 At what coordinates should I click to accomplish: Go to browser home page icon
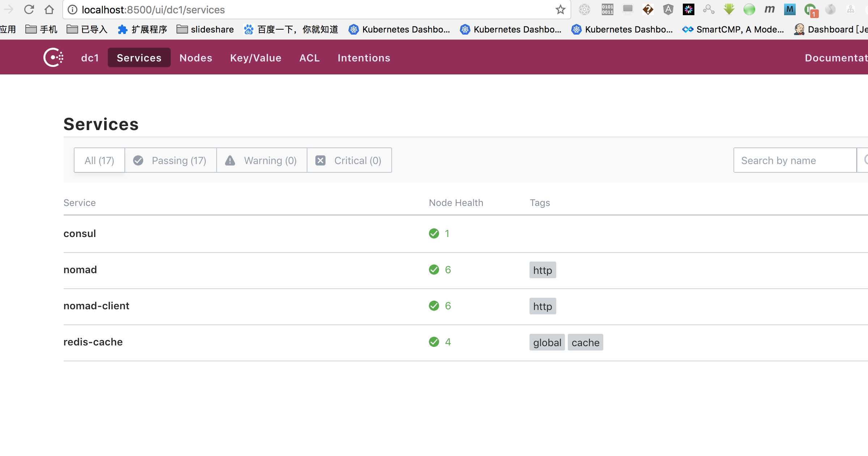click(49, 9)
